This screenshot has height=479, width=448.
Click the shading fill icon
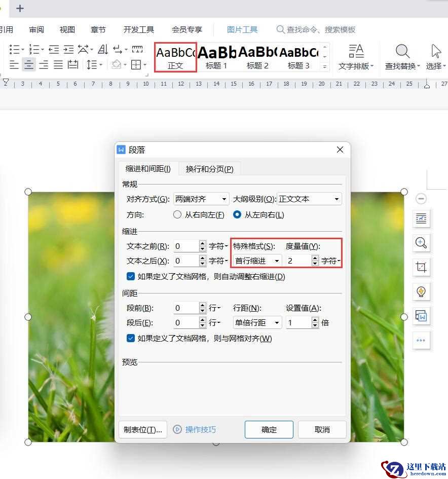117,64
